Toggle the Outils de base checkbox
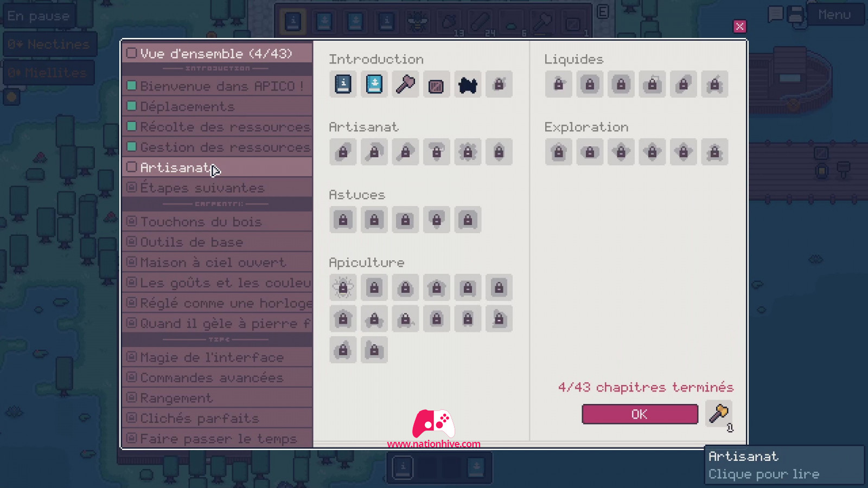868x488 pixels. [x=131, y=242]
